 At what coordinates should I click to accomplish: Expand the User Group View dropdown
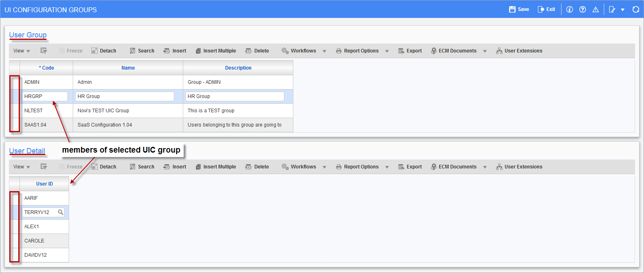[22, 51]
